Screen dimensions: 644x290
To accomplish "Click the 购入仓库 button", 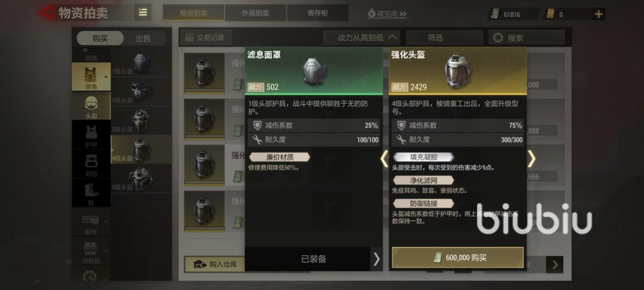I will 215,264.
